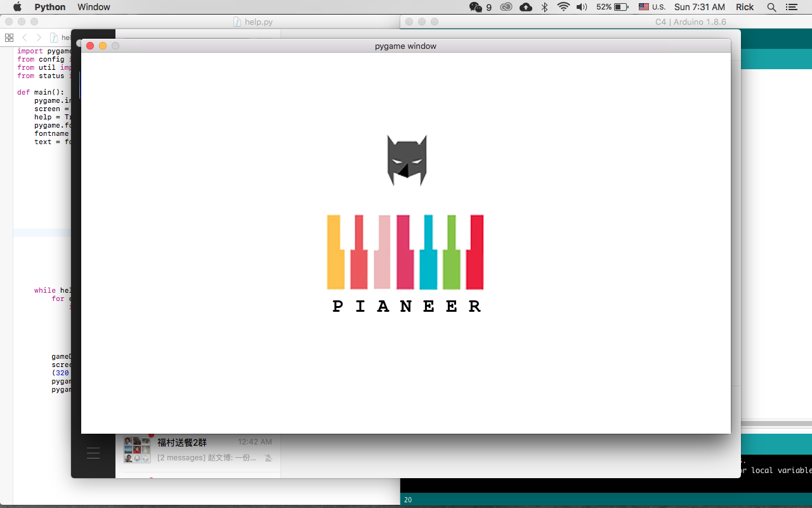The image size is (812, 508).
Task: Click line number 20 in Arduino status bar
Action: 408,500
